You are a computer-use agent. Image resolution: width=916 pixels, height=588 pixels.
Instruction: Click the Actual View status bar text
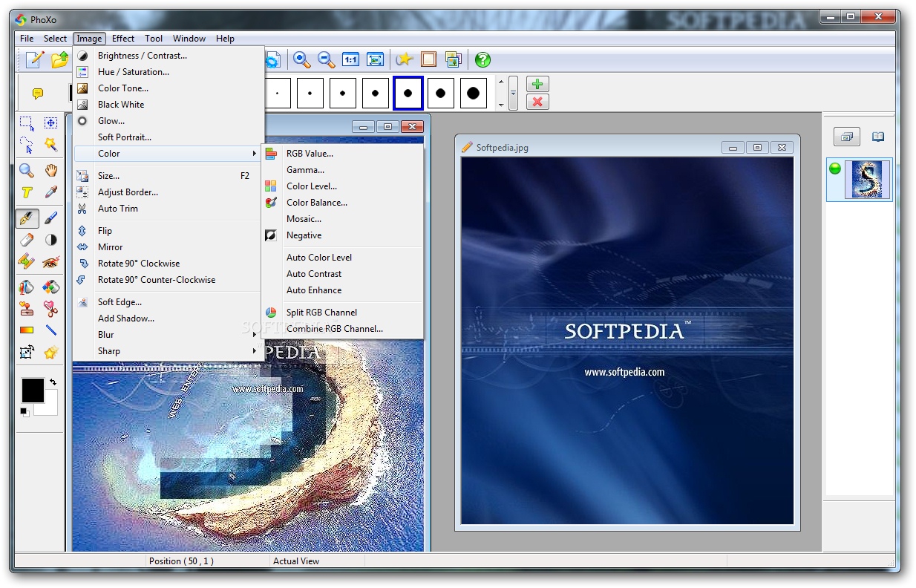pyautogui.click(x=296, y=561)
